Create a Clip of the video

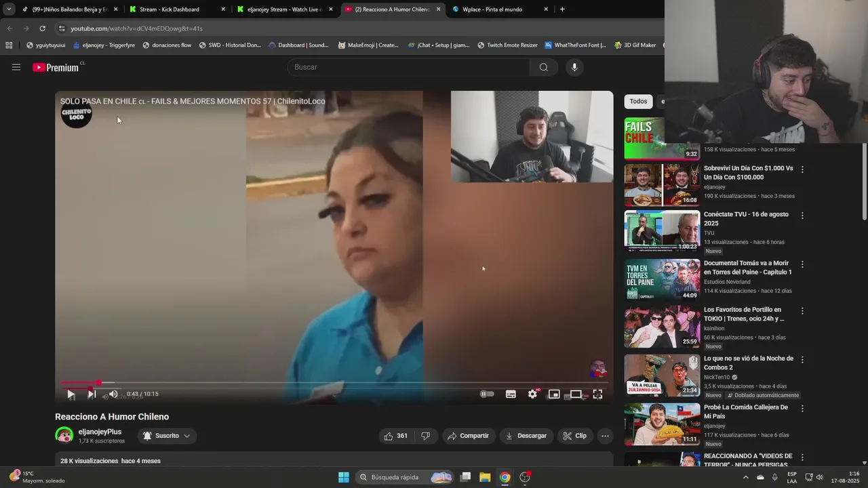coord(575,436)
